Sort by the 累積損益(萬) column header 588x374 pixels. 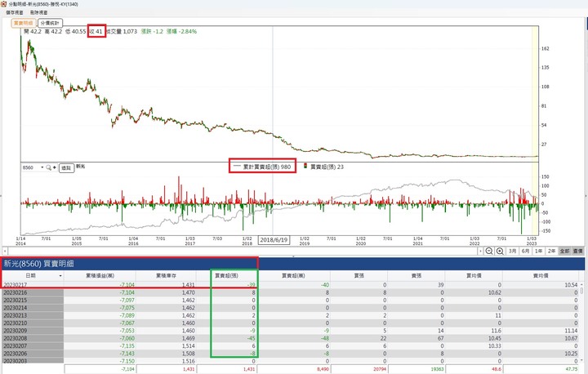pos(100,276)
